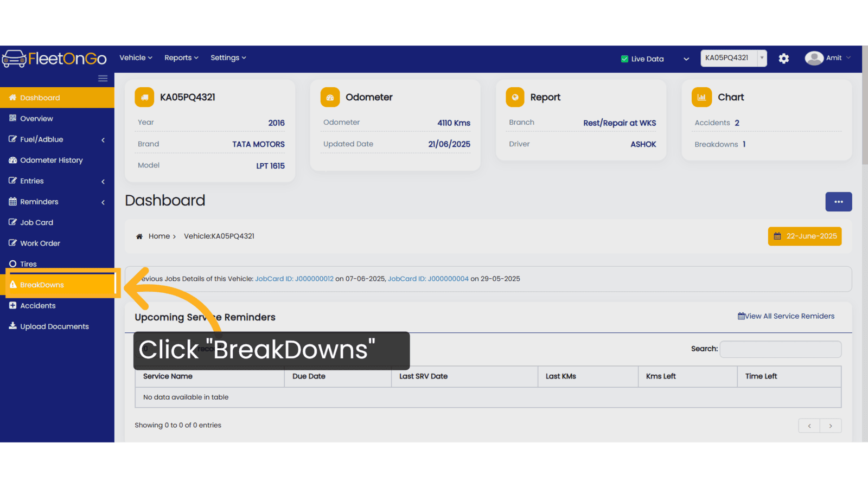The image size is (868, 488).
Task: Click the 21/06/2025 updated date value
Action: pyautogui.click(x=449, y=144)
